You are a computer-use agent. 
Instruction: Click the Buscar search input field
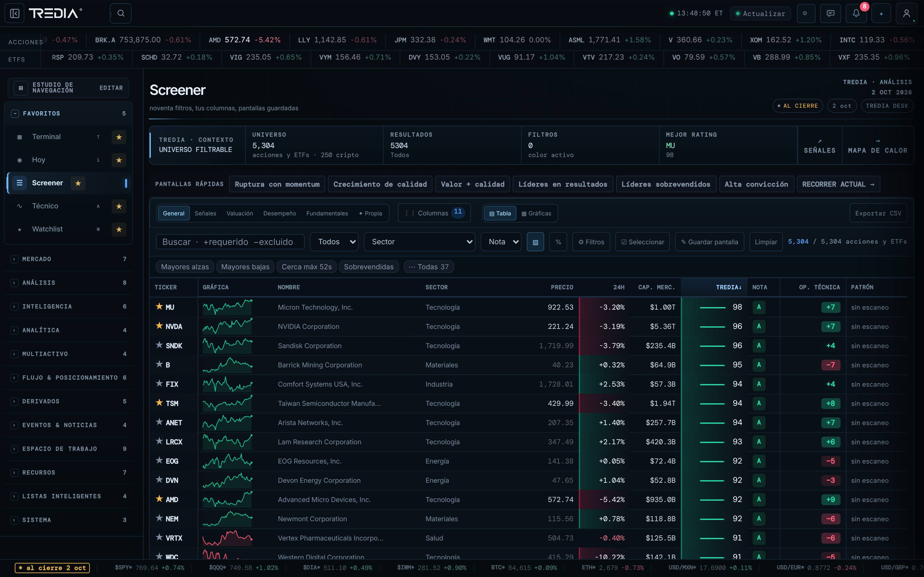coord(230,242)
